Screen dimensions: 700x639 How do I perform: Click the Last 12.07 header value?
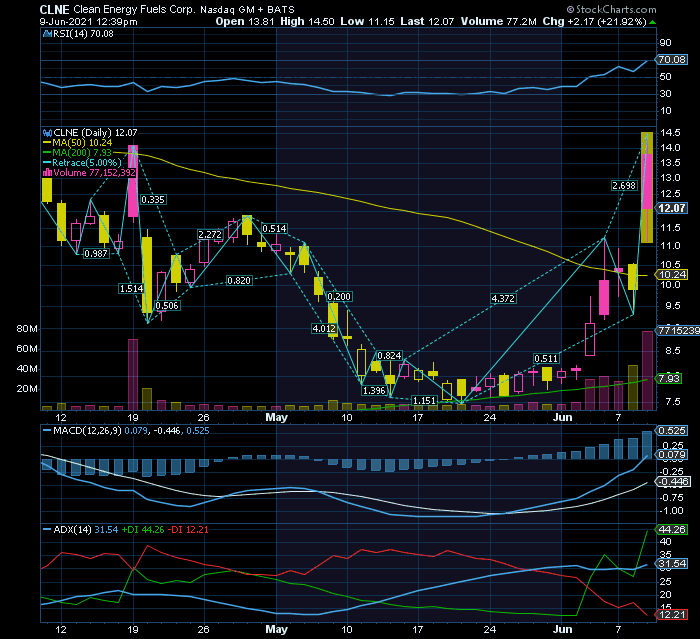pos(427,21)
